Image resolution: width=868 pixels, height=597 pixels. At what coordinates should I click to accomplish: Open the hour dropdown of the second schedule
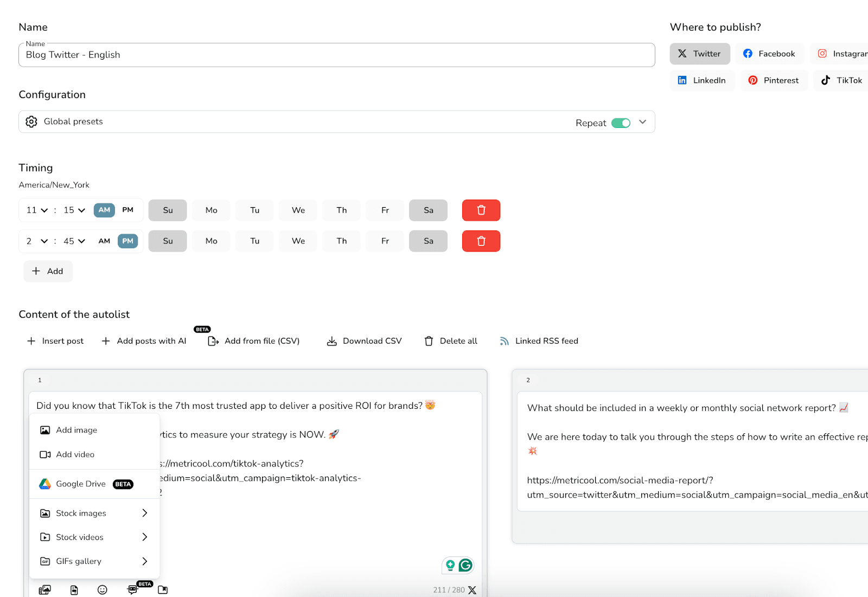[36, 241]
